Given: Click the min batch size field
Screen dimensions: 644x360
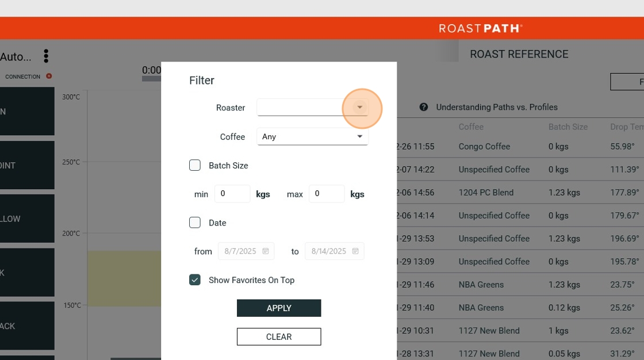Looking at the screenshot, I should (232, 194).
